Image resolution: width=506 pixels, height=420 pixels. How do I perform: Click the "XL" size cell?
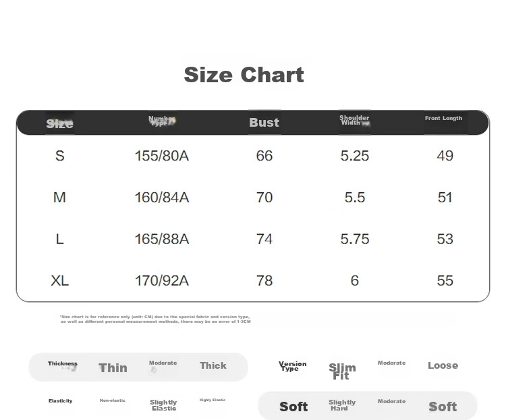pyautogui.click(x=59, y=280)
